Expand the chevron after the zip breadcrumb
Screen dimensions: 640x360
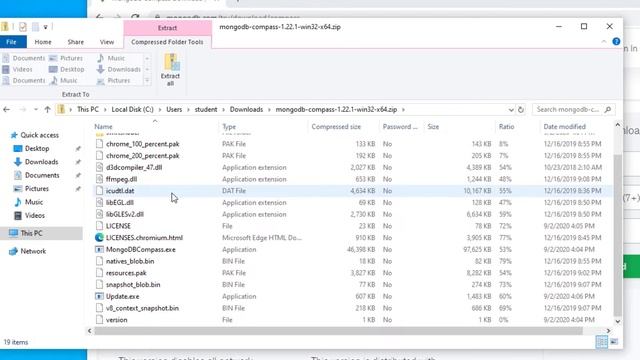point(403,109)
